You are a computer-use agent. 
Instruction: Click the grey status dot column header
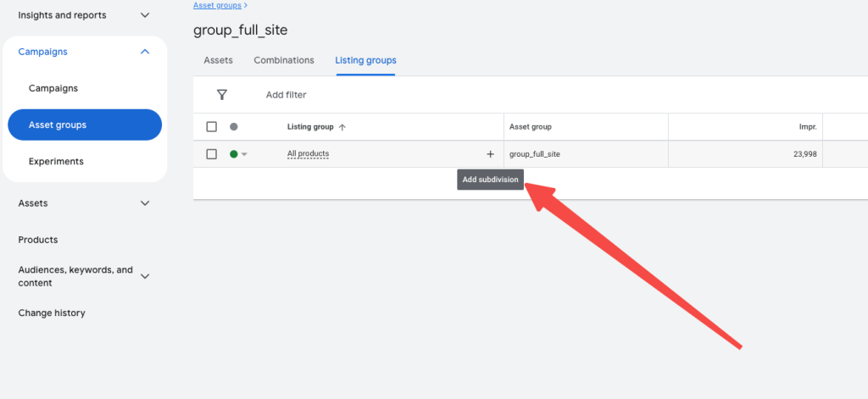coord(234,127)
